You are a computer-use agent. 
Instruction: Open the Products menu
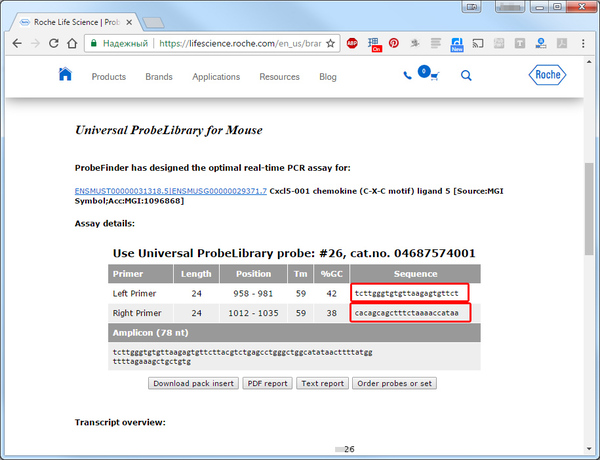coord(109,77)
